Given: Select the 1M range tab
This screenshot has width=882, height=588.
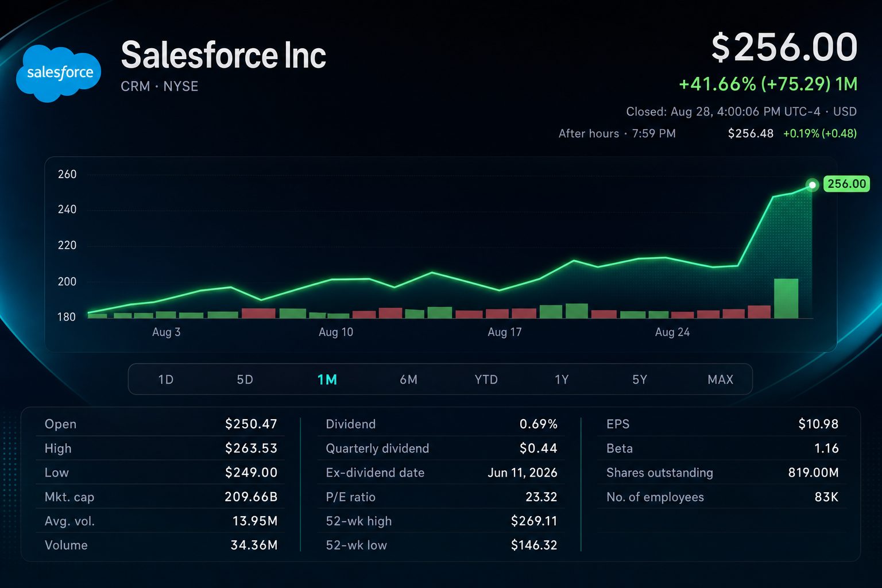Looking at the screenshot, I should 327,380.
